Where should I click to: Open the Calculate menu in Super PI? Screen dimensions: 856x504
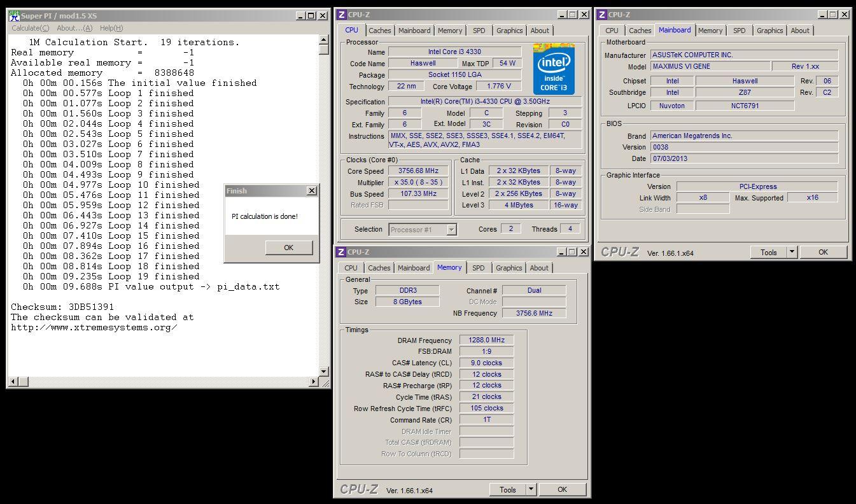[30, 28]
